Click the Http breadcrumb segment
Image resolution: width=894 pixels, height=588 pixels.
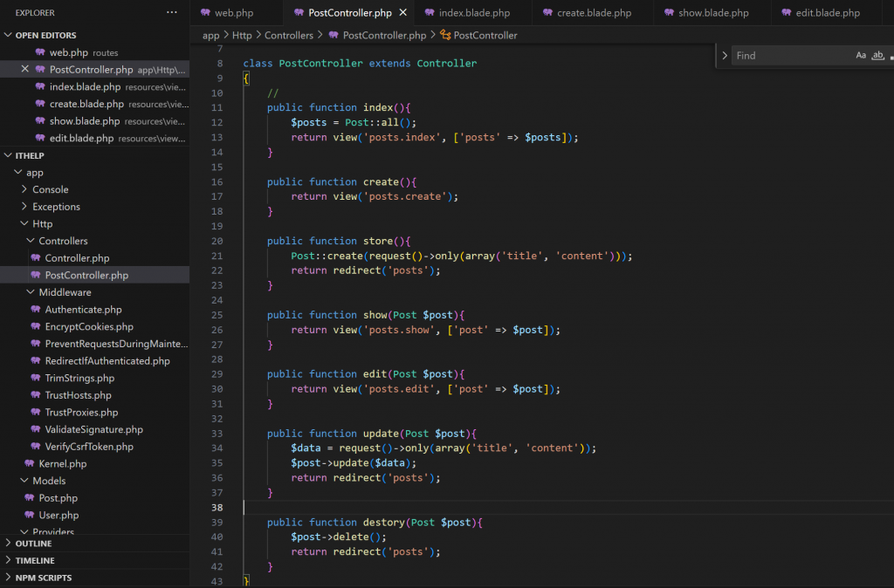[x=242, y=35]
